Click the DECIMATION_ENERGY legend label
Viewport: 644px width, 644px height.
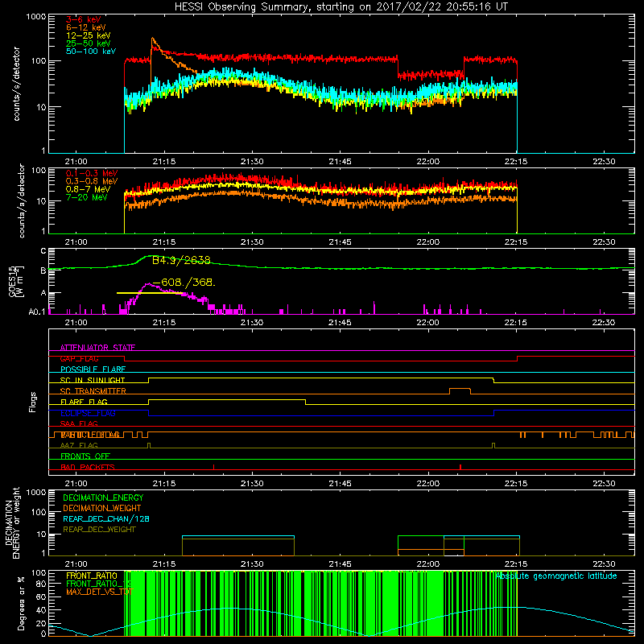(103, 497)
